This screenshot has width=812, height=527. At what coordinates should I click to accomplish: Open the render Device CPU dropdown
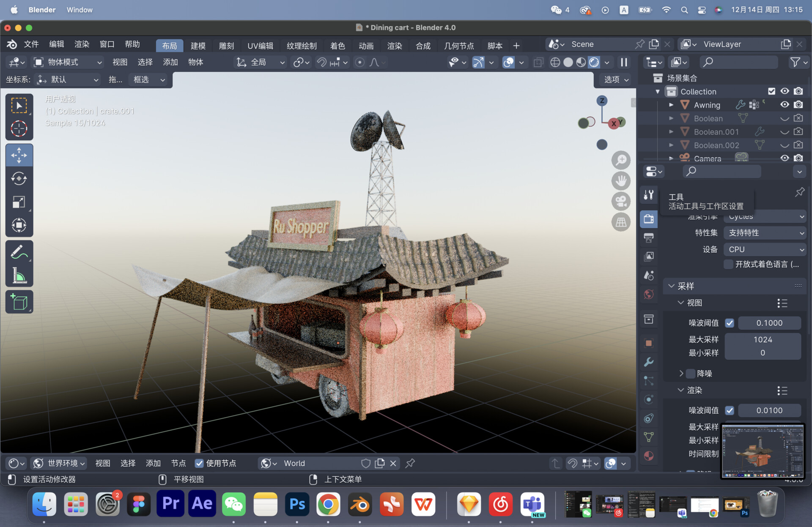point(765,250)
